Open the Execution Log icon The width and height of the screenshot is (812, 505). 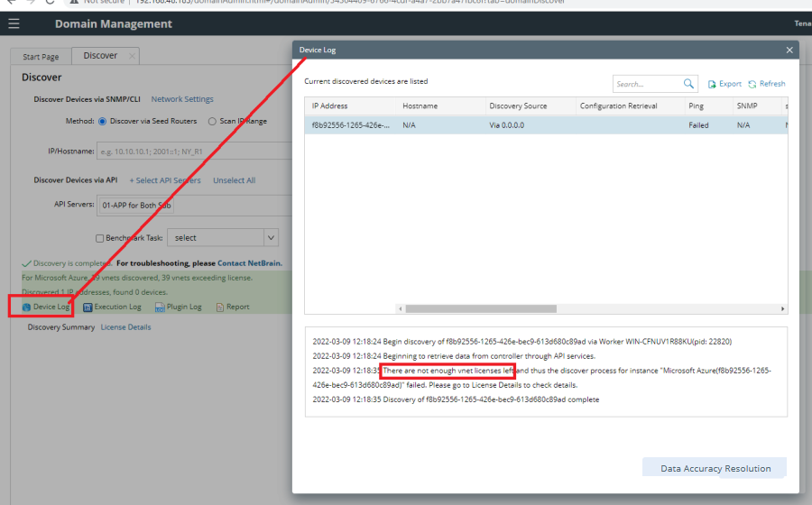tap(88, 308)
